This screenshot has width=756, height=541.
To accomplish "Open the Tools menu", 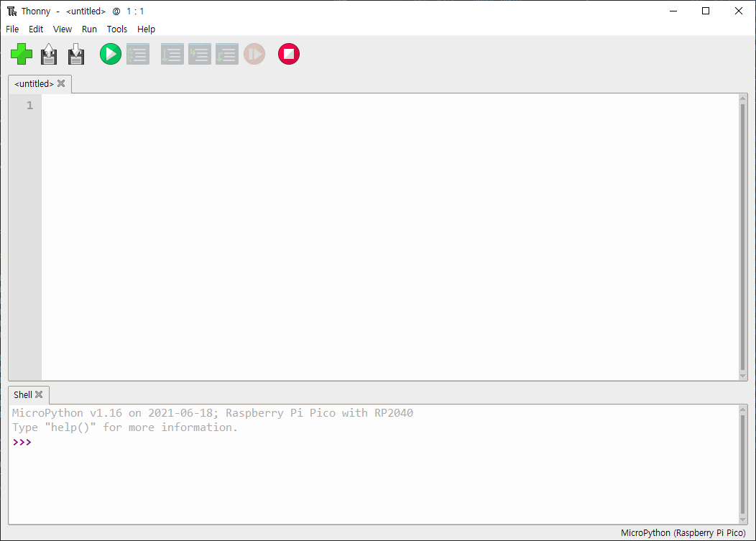I will tap(116, 29).
